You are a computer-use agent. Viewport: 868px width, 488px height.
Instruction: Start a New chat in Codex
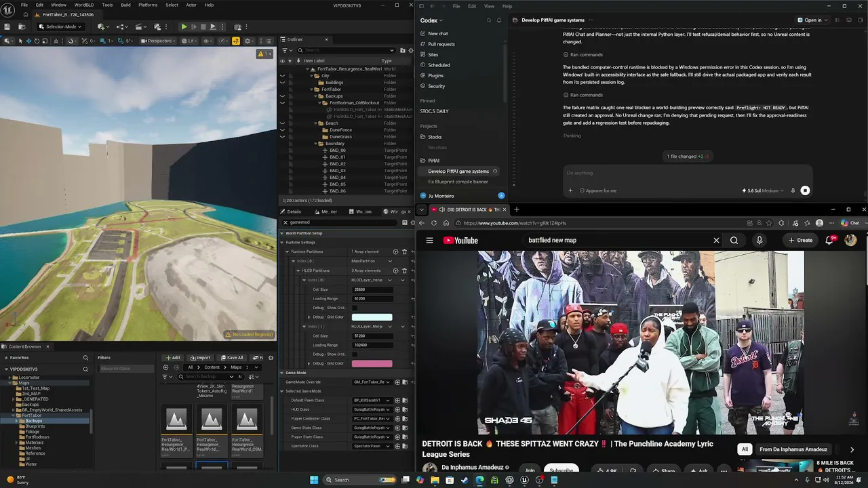(437, 33)
